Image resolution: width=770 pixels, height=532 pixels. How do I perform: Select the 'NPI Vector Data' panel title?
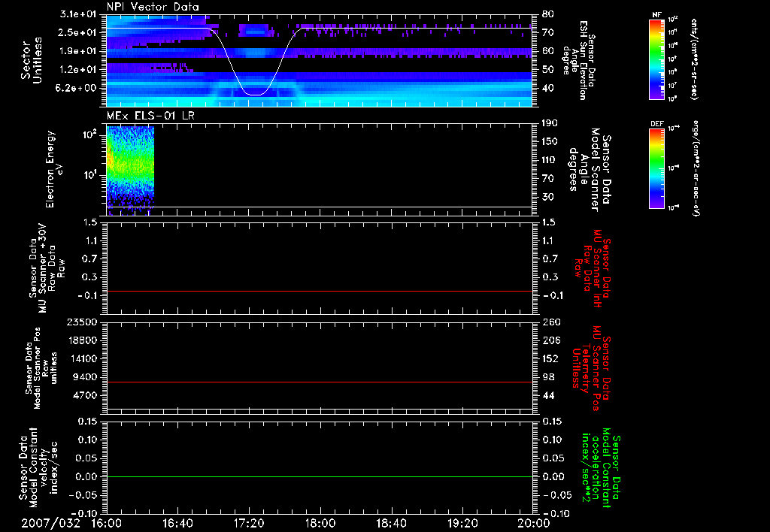point(153,7)
